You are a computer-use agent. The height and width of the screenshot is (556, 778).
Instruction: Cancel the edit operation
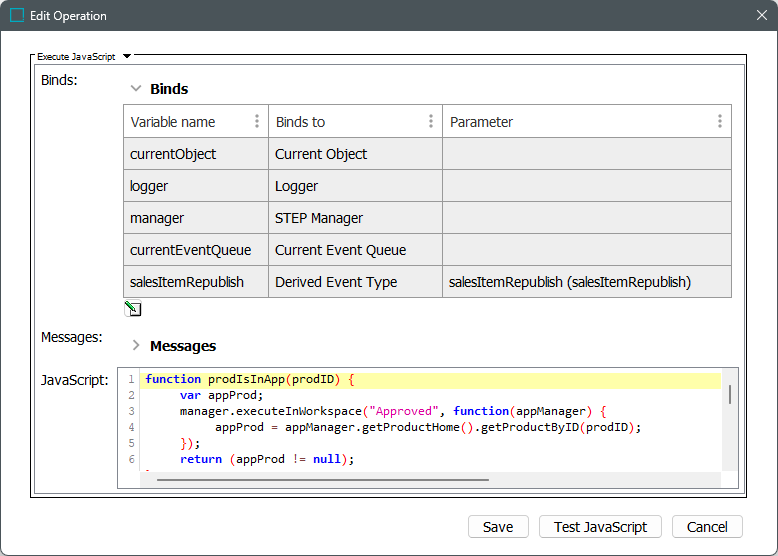coord(707,527)
